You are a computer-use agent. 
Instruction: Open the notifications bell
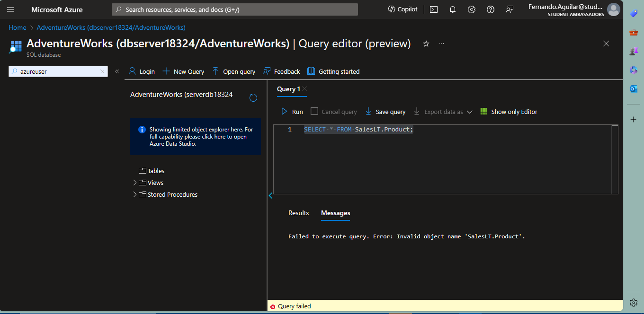click(x=452, y=9)
